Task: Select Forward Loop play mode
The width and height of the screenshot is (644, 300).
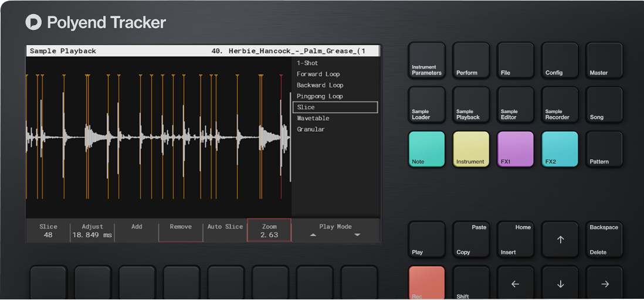Action: coord(335,74)
